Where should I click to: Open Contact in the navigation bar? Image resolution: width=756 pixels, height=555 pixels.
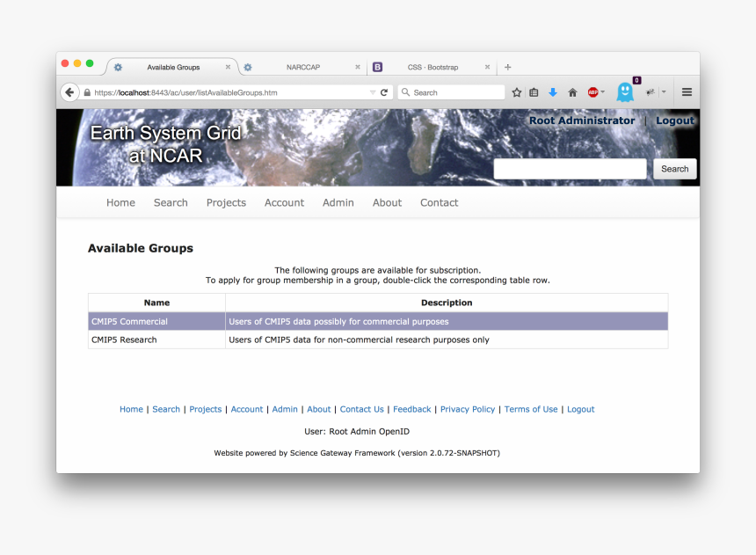(439, 202)
